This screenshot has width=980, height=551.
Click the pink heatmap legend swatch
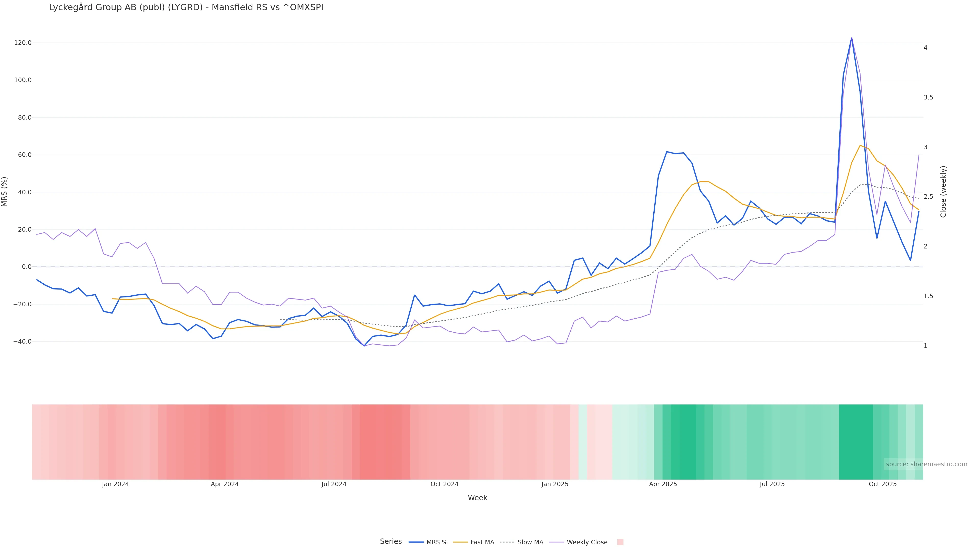click(620, 542)
